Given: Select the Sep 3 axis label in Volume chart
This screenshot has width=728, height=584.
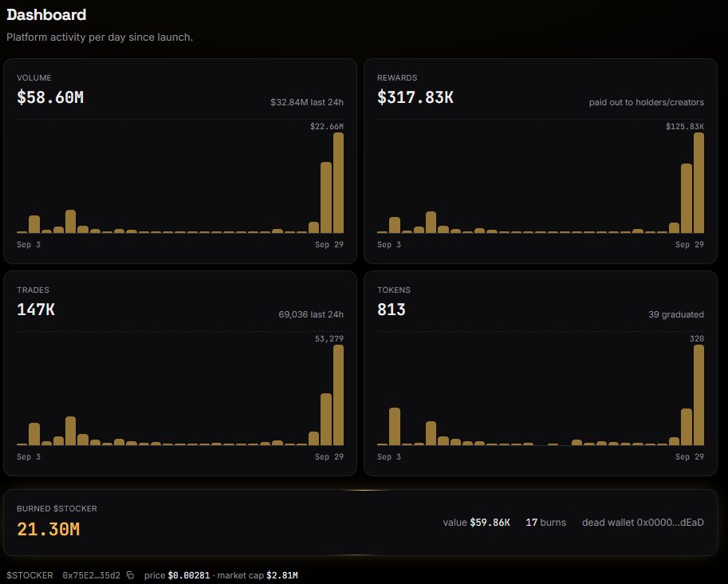Looking at the screenshot, I should (x=29, y=244).
